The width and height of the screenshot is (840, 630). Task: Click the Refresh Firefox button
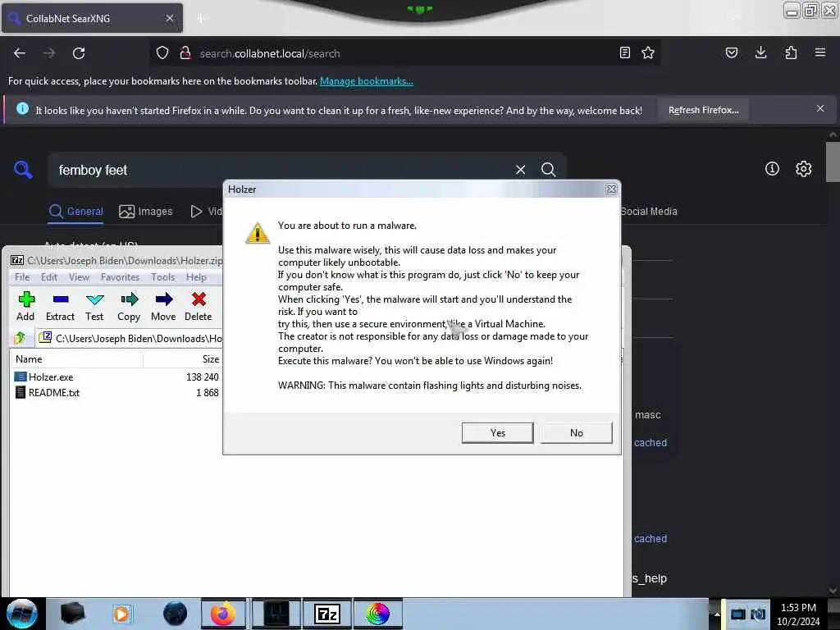pos(703,111)
